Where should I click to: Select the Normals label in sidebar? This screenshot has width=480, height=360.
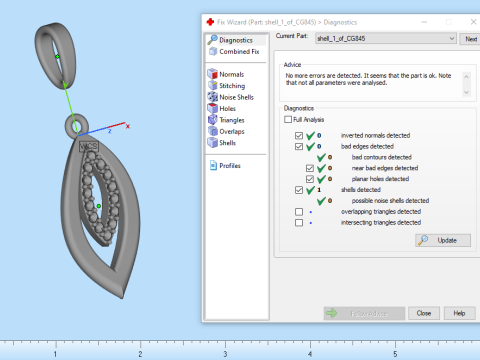pos(232,74)
